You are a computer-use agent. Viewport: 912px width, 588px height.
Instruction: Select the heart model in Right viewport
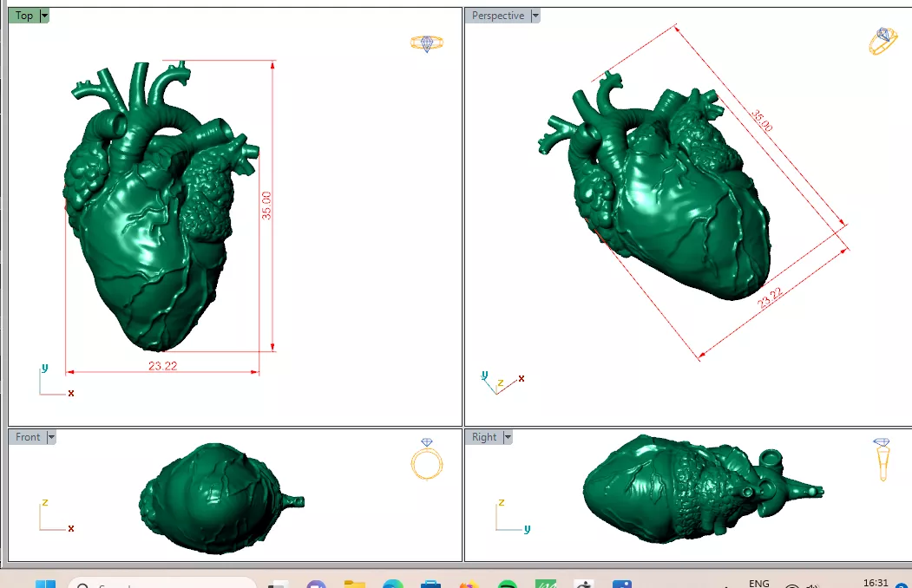click(x=703, y=489)
